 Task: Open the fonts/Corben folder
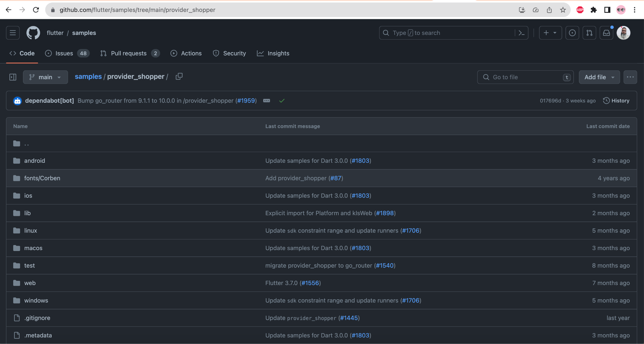[x=42, y=178]
